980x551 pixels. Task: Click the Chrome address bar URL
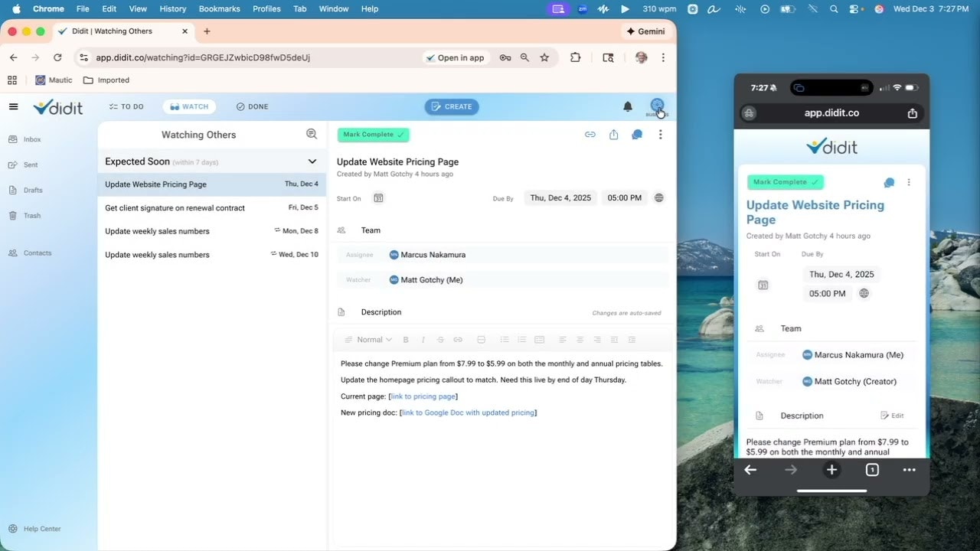[203, 57]
